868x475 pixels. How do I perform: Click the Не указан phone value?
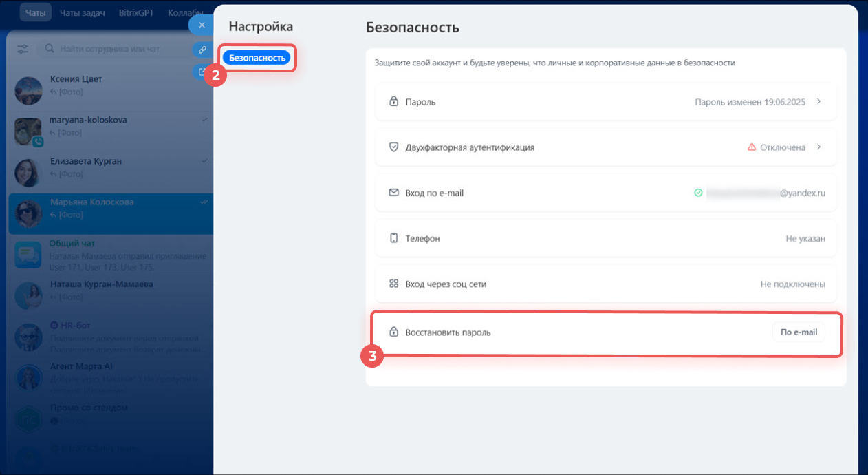[x=805, y=238]
